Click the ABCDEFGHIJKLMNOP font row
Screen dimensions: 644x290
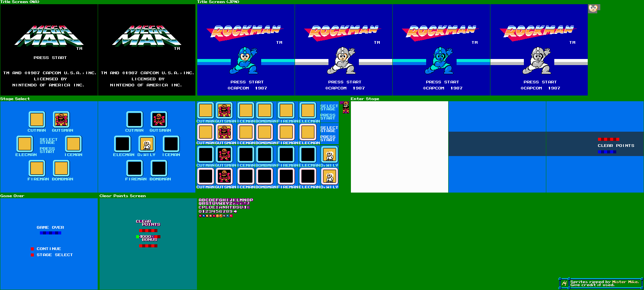[x=226, y=200]
